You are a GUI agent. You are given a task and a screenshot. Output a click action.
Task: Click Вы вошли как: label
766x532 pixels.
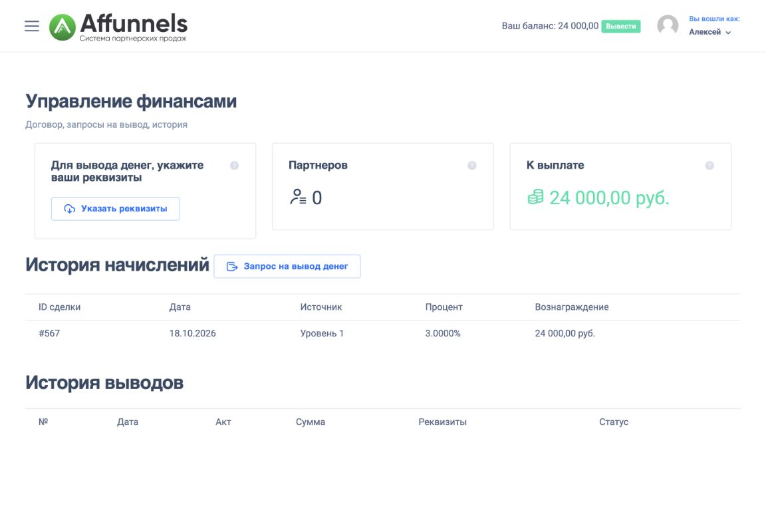714,19
